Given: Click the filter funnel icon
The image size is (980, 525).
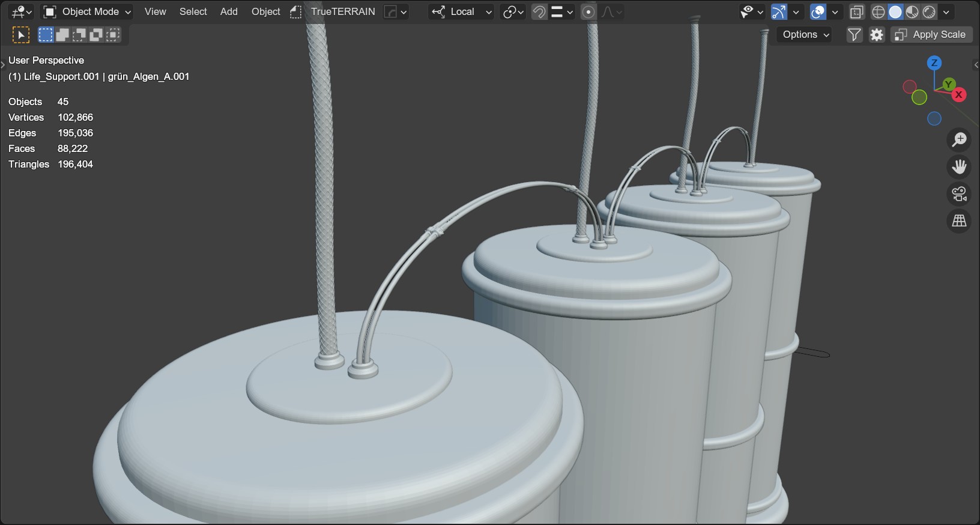Looking at the screenshot, I should pos(854,35).
